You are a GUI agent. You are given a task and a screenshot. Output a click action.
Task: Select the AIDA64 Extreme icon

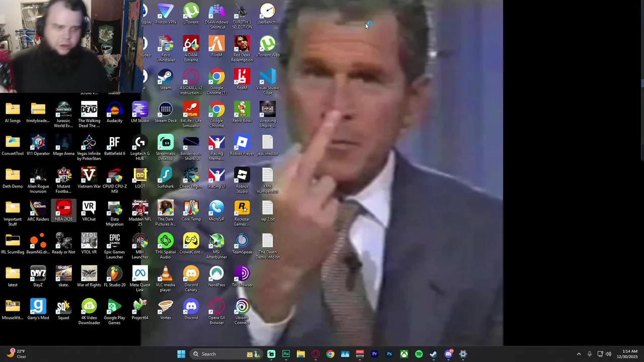tap(191, 49)
